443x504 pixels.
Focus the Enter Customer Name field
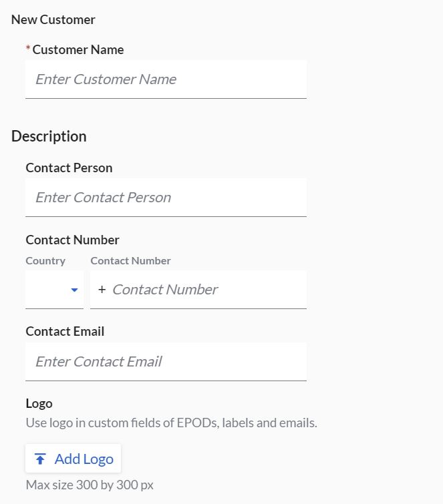(166, 79)
